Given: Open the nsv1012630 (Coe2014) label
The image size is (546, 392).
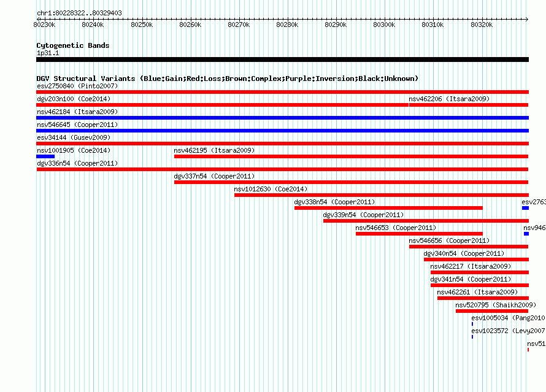Looking at the screenshot, I should point(271,189).
